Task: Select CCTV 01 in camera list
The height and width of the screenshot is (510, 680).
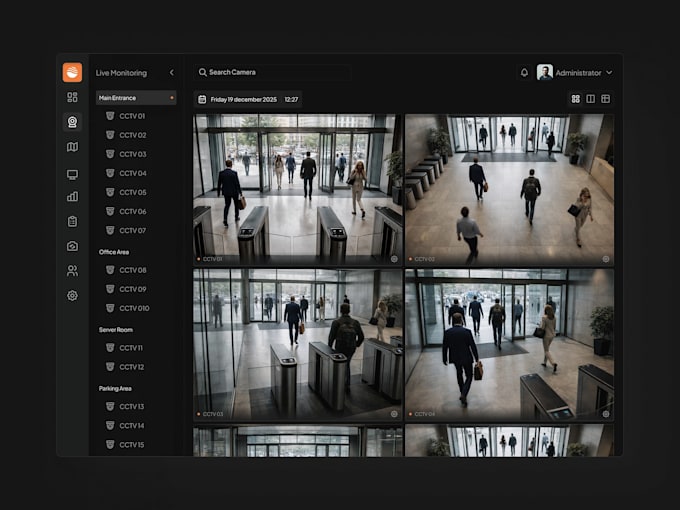Action: (126, 116)
